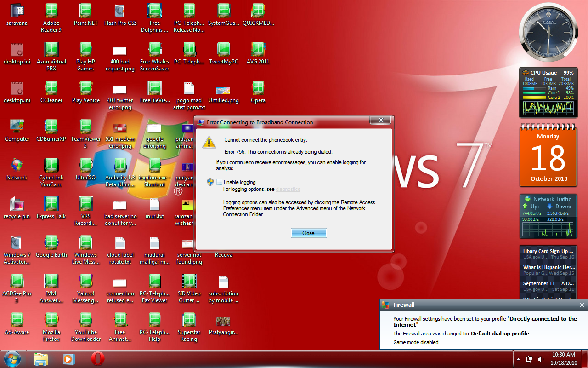
Task: Click the Computer desktop icon
Action: coord(17,131)
